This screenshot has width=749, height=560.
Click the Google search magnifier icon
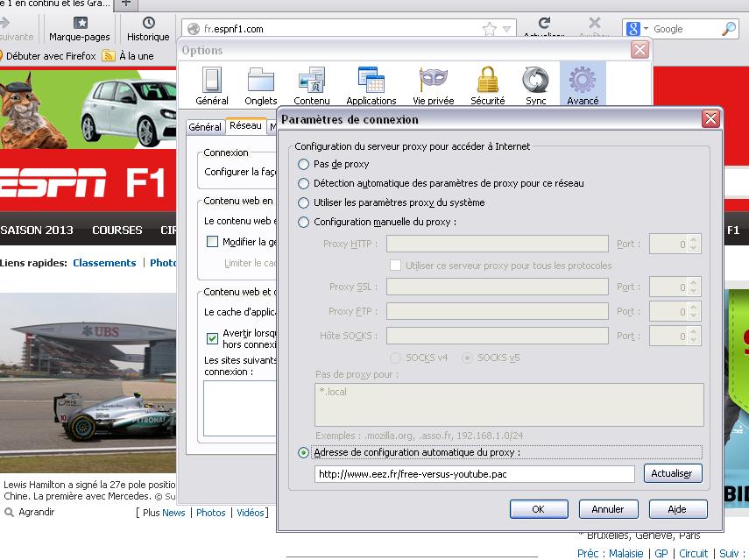728,29
